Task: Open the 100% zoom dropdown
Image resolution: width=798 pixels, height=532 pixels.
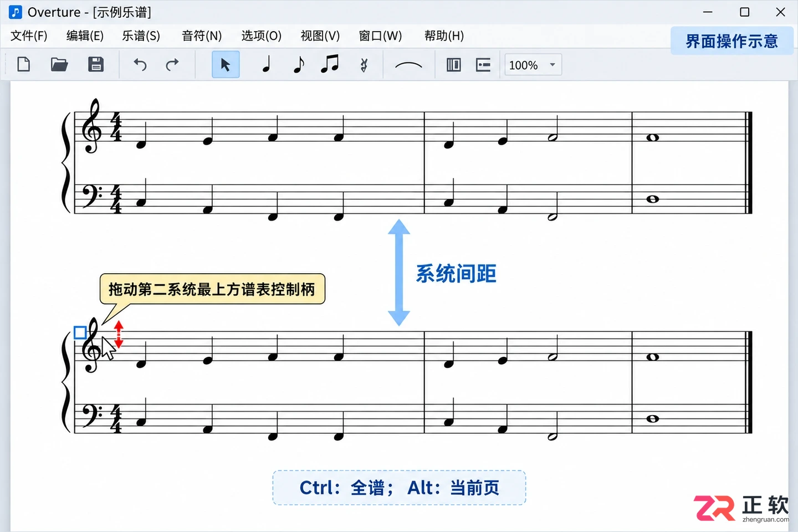Action: [x=533, y=65]
